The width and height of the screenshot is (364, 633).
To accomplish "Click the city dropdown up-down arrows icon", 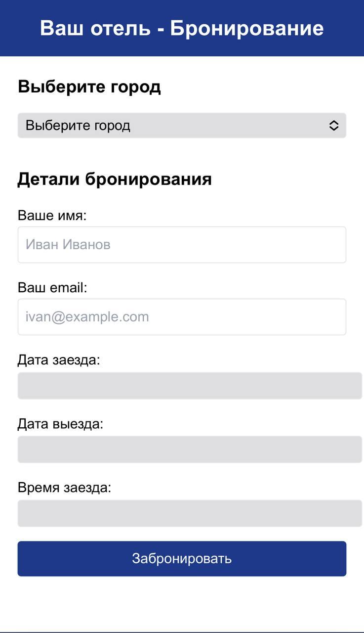I will 334,126.
